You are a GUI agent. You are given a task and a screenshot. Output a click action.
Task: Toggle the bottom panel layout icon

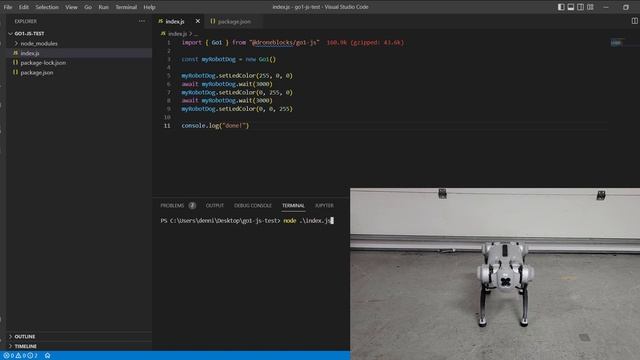coord(571,7)
